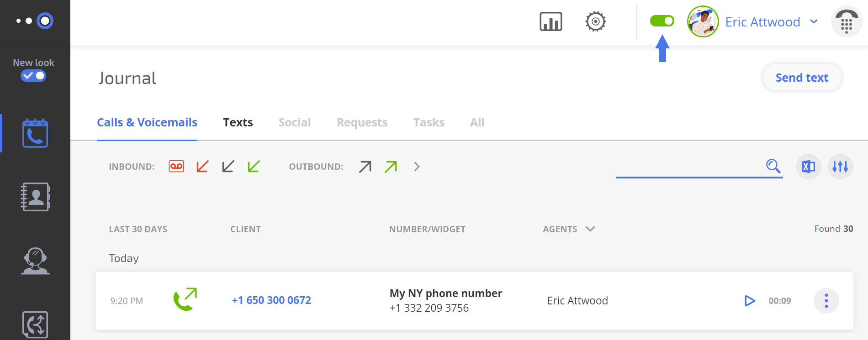Click phone number +1 650 300 0672
The height and width of the screenshot is (340, 868).
click(x=271, y=300)
